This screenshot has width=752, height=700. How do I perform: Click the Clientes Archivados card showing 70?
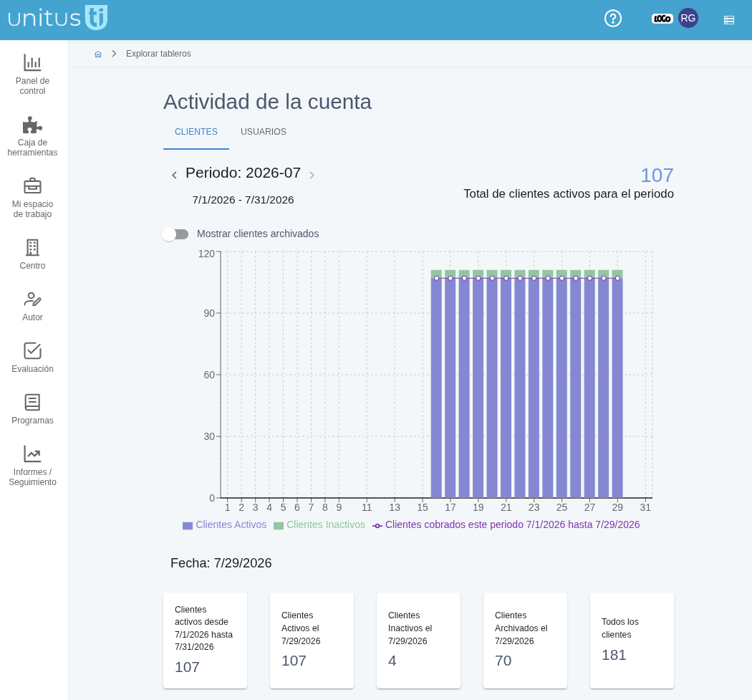pos(525,641)
